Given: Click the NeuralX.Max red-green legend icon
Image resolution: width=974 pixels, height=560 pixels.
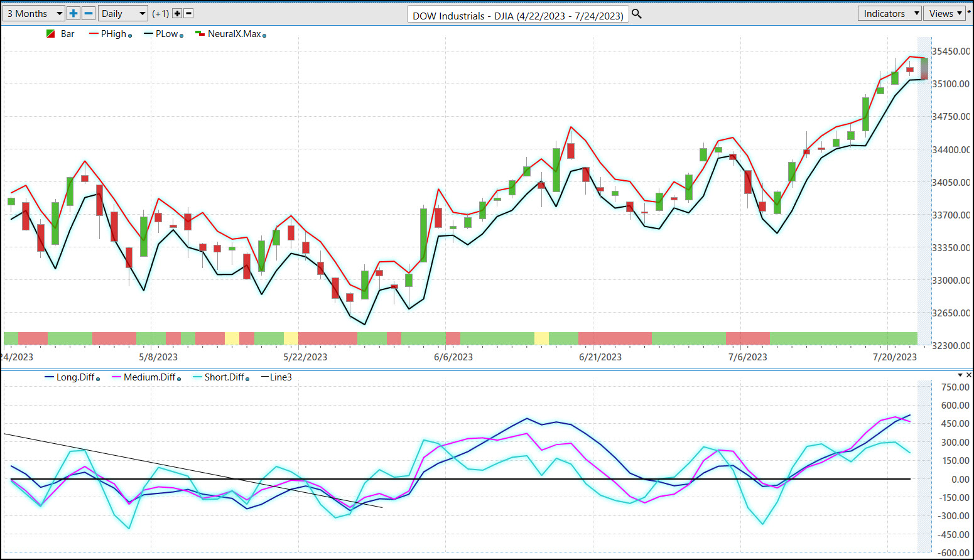Looking at the screenshot, I should [x=200, y=34].
